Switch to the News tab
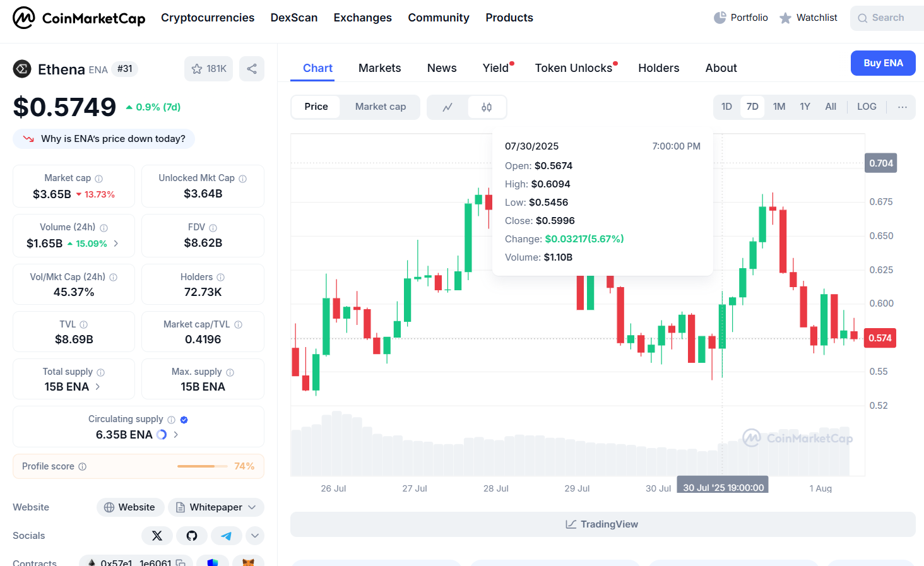The image size is (924, 566). (x=442, y=68)
